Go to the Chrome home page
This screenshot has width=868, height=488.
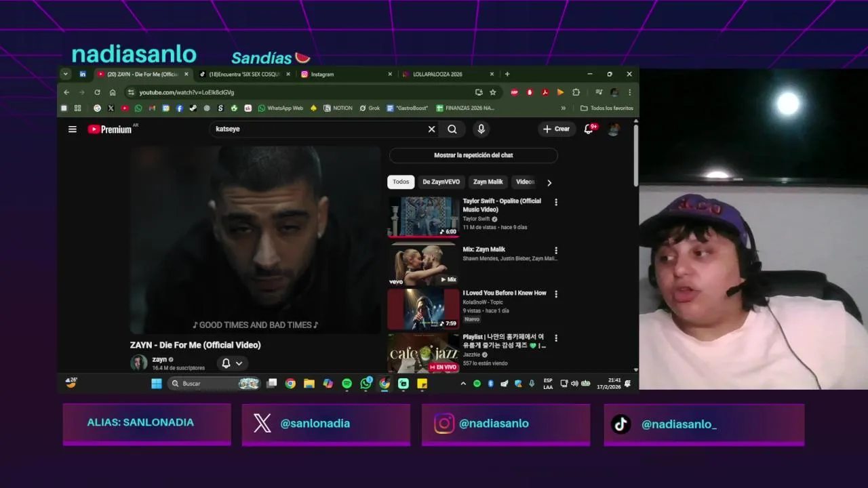point(113,92)
